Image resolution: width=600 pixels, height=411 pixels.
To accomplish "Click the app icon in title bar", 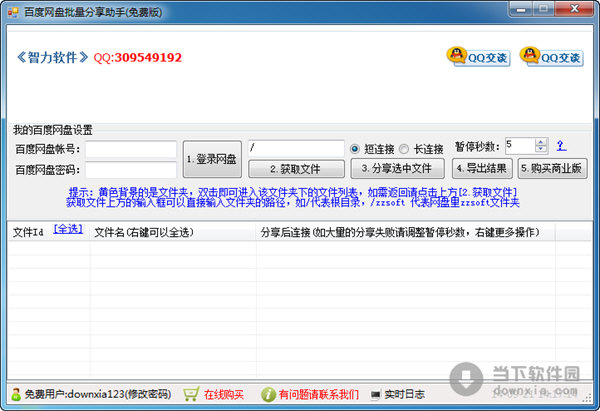I will coord(13,12).
